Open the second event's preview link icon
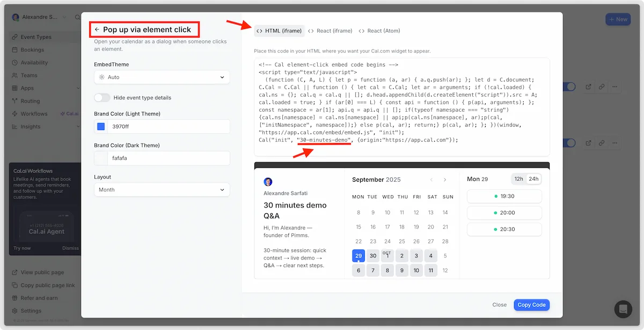The image size is (644, 330). tap(588, 143)
